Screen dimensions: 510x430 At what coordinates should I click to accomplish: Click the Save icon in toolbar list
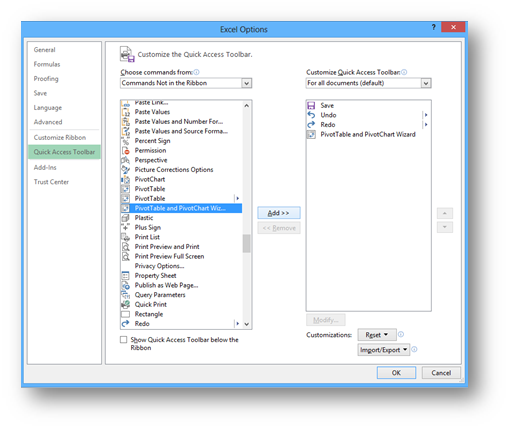coord(311,106)
